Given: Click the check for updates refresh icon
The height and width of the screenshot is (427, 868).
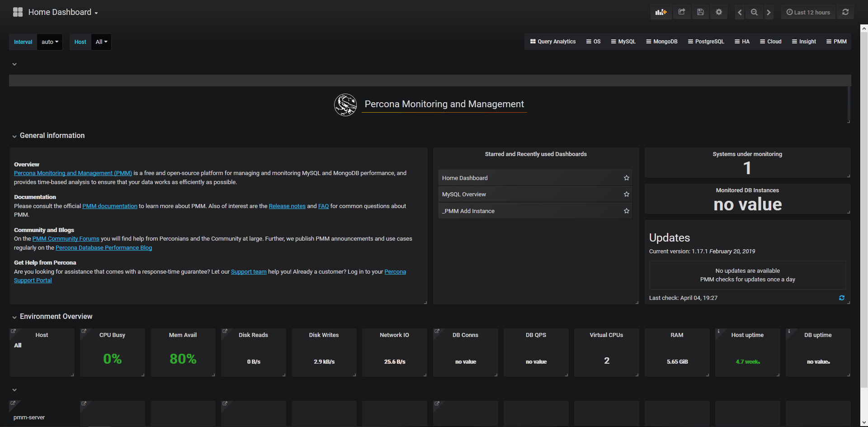Looking at the screenshot, I should tap(841, 298).
